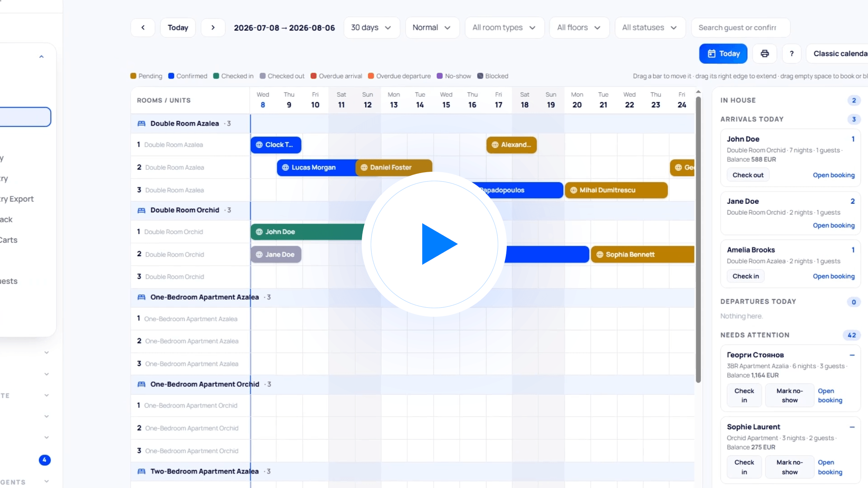
Task: Check in Amelia Brooks
Action: point(745,276)
